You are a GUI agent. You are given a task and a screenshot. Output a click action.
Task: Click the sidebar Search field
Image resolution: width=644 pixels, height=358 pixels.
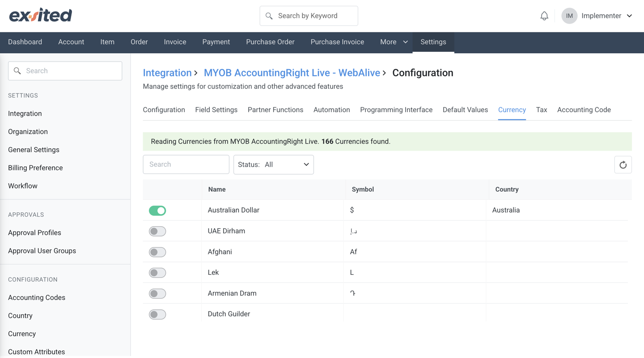tap(65, 71)
